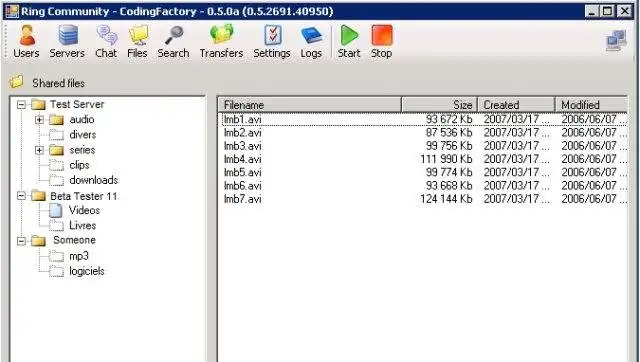Click the 99 756 Kb size cell

tap(449, 146)
